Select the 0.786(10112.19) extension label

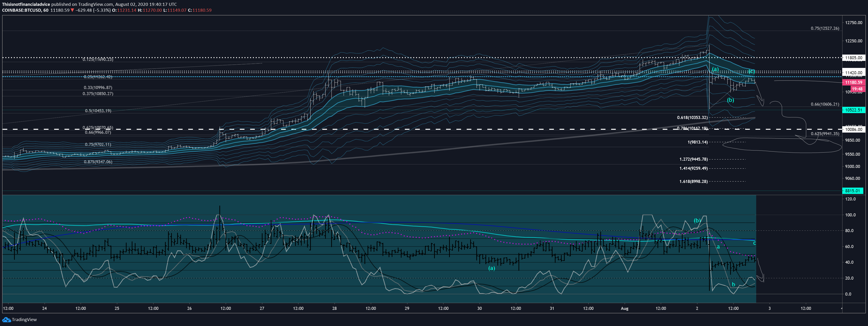(692, 128)
